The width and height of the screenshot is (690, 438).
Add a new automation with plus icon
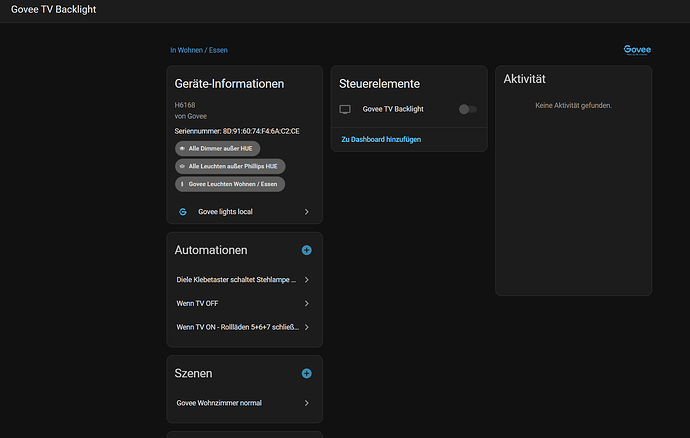click(x=307, y=250)
